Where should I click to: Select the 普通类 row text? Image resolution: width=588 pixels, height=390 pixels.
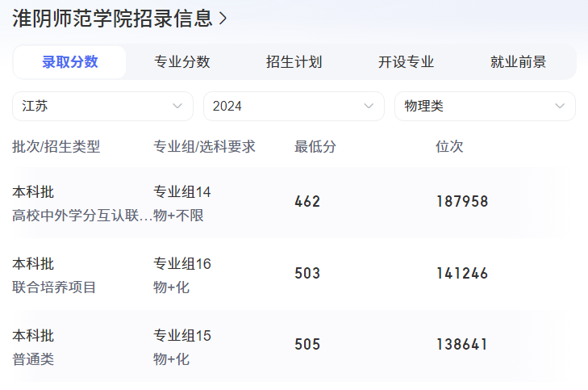point(33,359)
